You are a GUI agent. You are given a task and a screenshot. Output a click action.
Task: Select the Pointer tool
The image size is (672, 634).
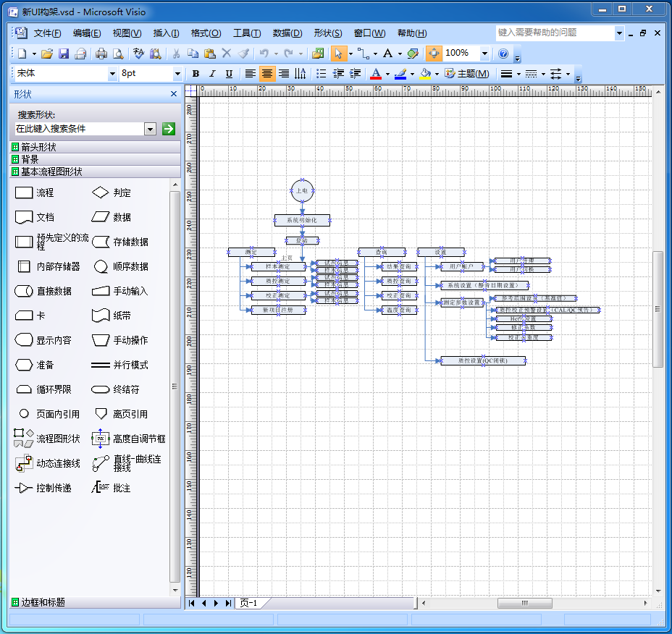click(x=338, y=54)
